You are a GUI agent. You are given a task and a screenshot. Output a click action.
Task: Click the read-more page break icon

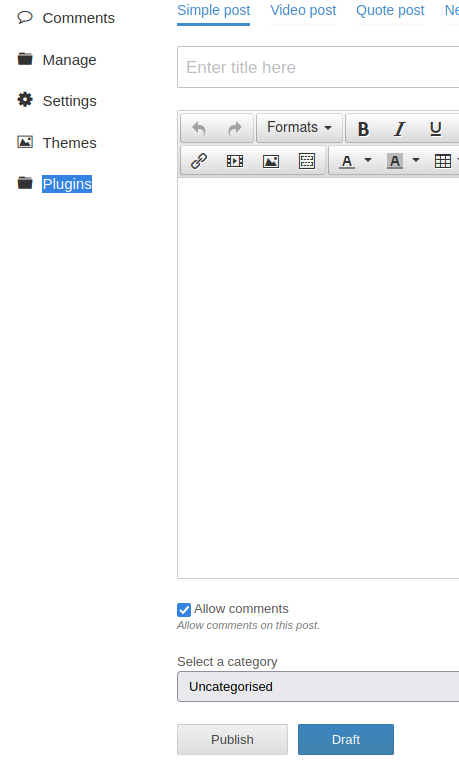click(307, 161)
